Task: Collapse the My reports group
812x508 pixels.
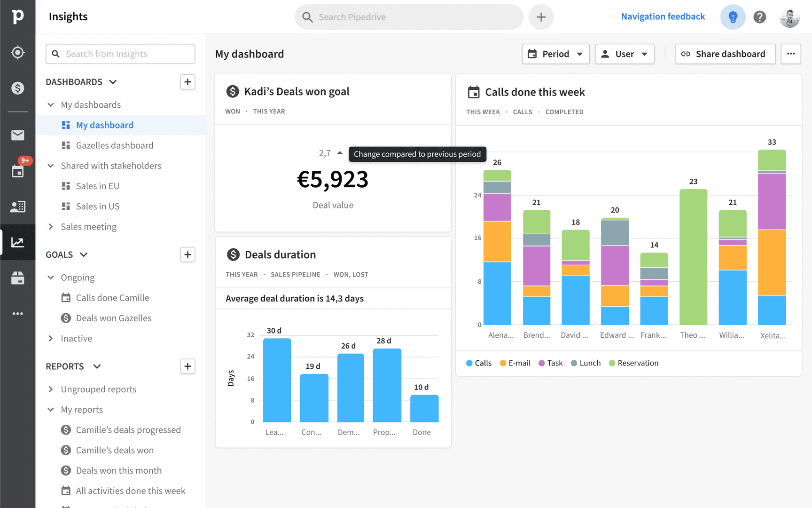Action: [x=51, y=410]
